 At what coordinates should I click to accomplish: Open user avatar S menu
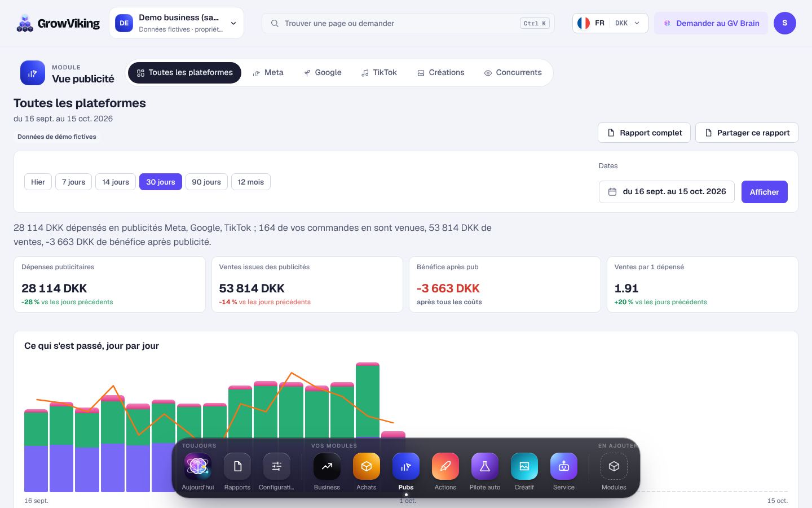785,23
